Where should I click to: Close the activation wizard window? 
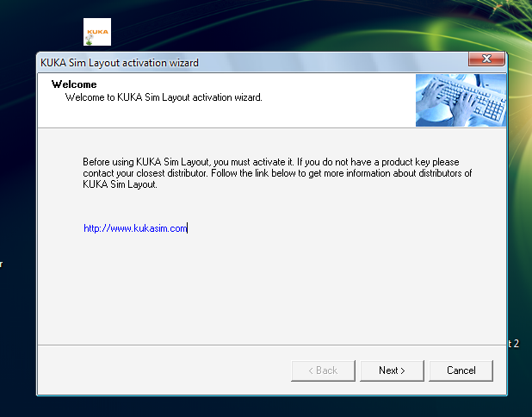point(486,59)
